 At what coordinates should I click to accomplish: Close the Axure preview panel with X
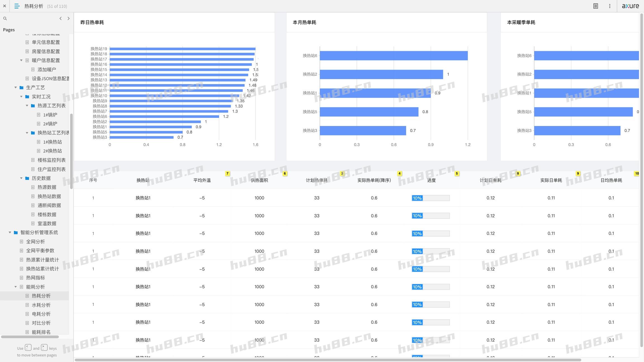tap(4, 6)
